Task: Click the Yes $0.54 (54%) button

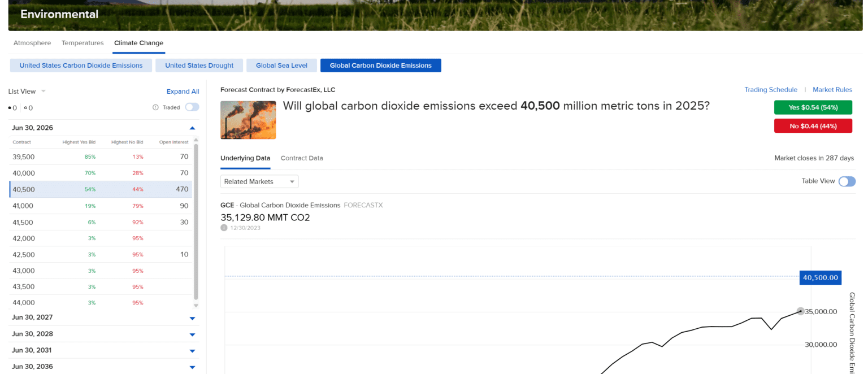Action: click(x=813, y=107)
